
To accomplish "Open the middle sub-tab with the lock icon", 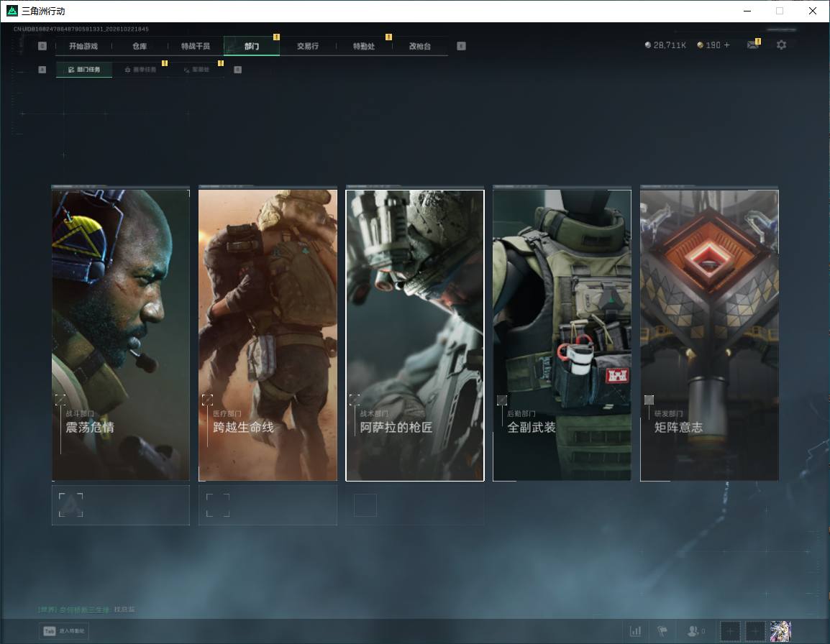I will click(140, 69).
